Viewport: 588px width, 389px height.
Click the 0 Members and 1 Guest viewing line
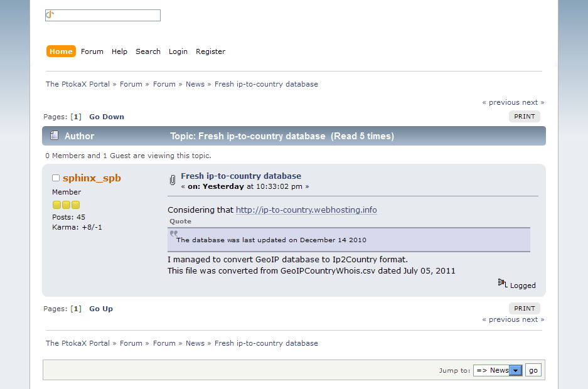click(x=128, y=156)
